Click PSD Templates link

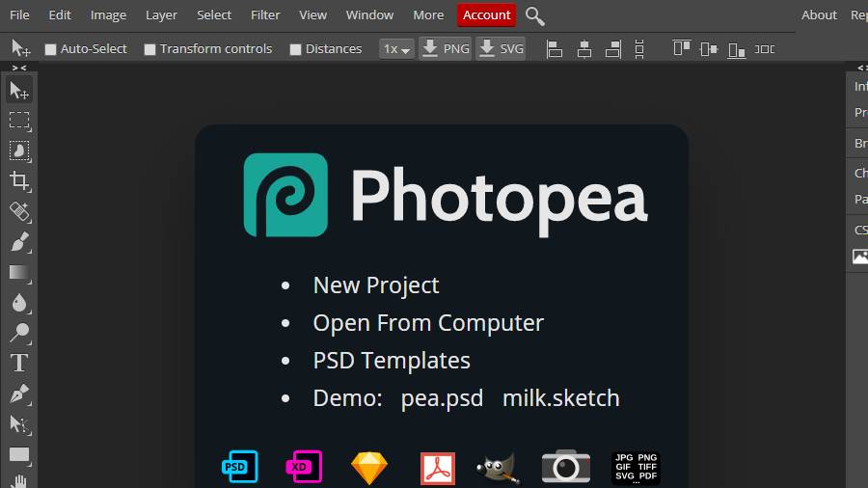392,361
